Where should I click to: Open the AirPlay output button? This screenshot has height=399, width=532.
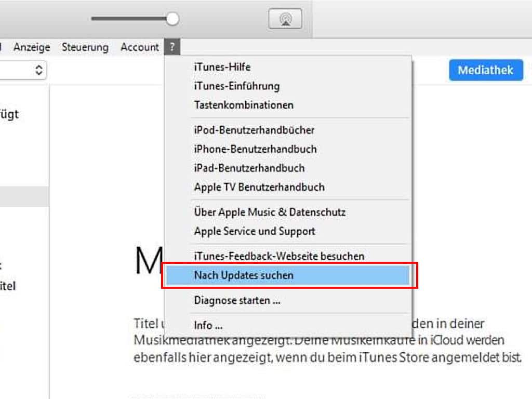(285, 19)
